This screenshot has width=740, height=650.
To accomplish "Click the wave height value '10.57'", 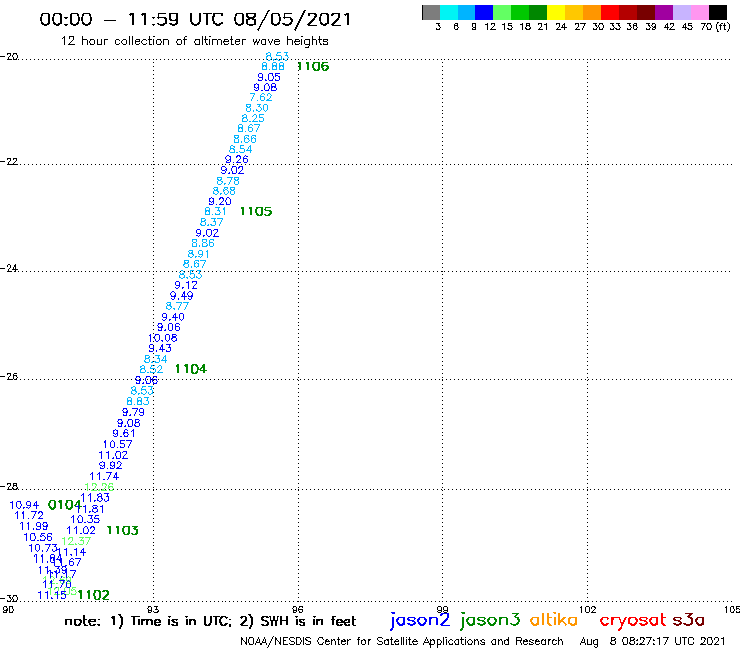I will pyautogui.click(x=118, y=444).
